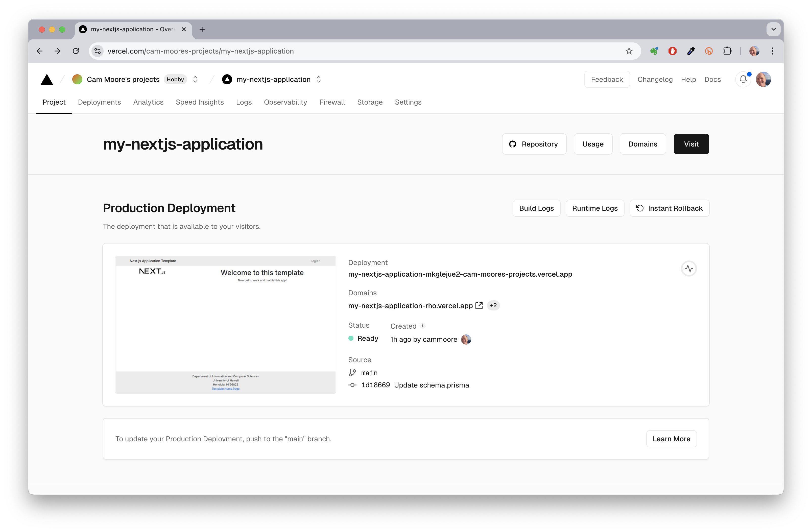Open the browser extensions puzzle icon
Screen dimensions: 812x532
[x=727, y=51]
